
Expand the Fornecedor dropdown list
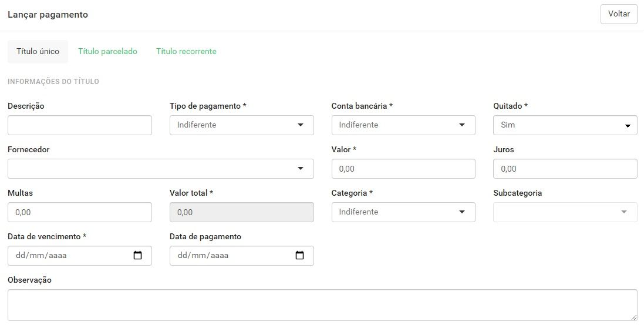(161, 169)
